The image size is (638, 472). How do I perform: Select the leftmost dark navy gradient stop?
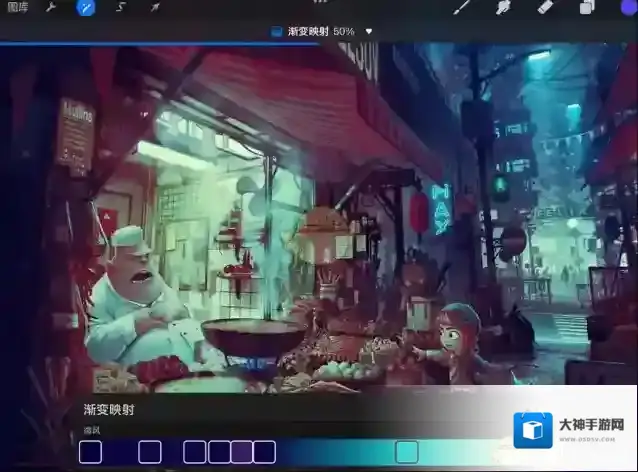pyautogui.click(x=90, y=452)
